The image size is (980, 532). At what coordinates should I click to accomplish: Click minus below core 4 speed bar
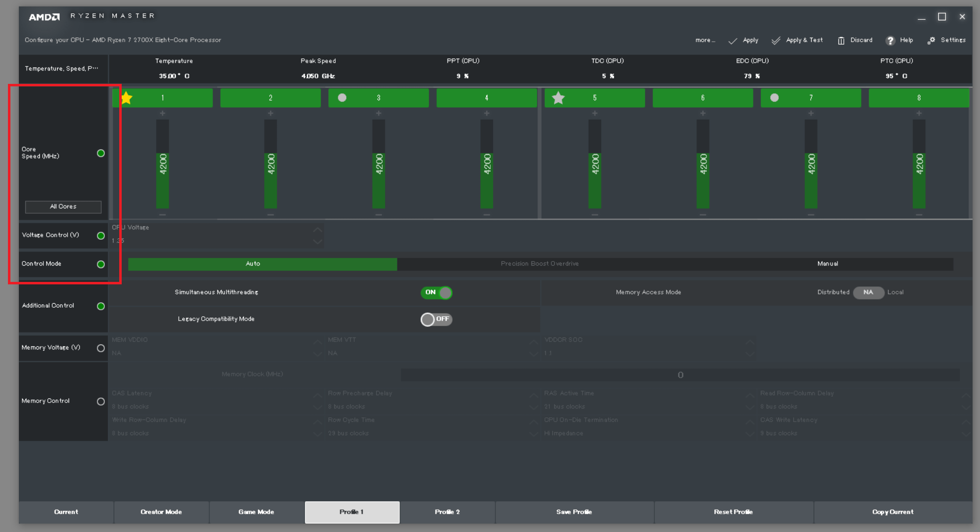(x=487, y=215)
